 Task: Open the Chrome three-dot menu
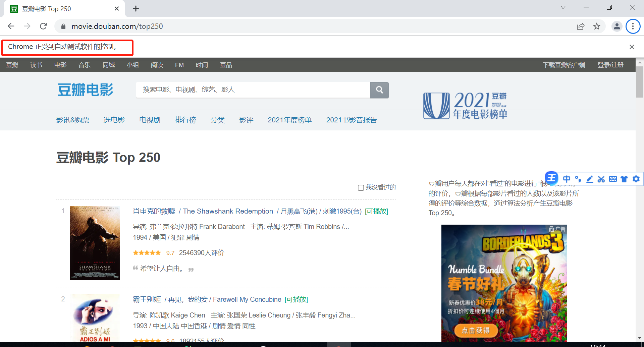tap(633, 26)
